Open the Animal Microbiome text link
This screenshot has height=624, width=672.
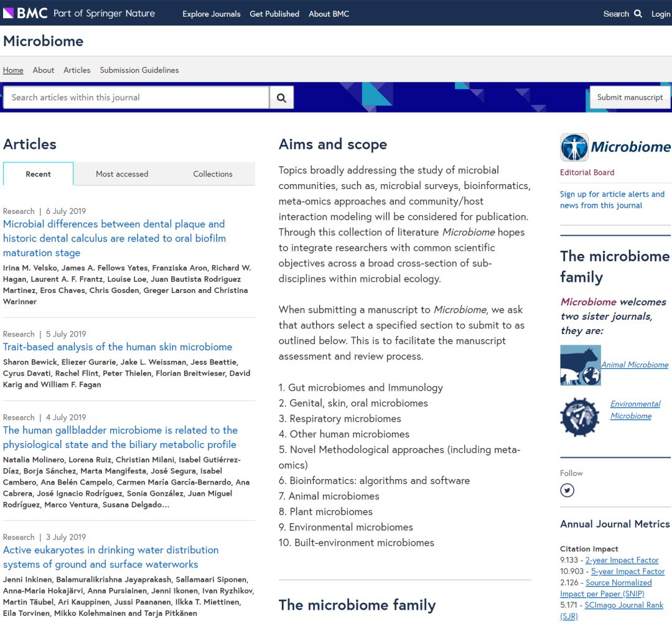[635, 365]
